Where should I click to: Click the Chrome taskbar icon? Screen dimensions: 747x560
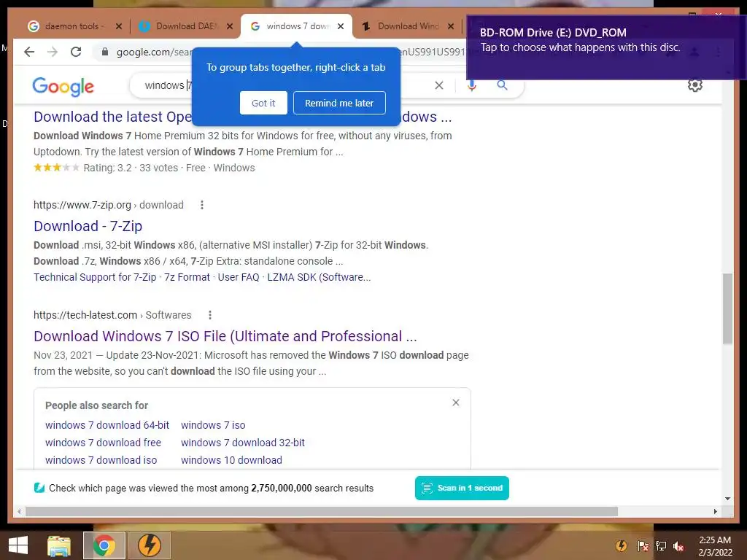tap(104, 545)
